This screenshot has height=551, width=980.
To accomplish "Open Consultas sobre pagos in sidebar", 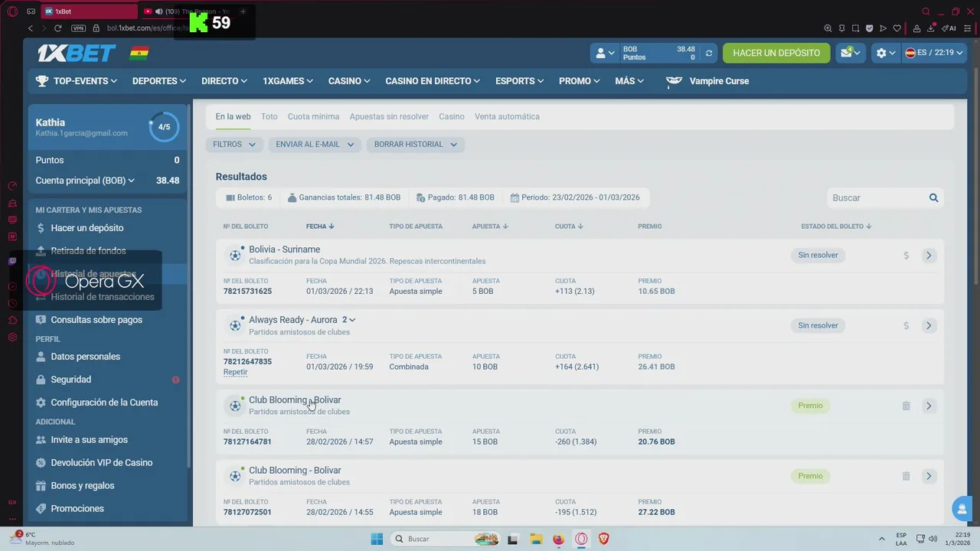I will point(96,320).
